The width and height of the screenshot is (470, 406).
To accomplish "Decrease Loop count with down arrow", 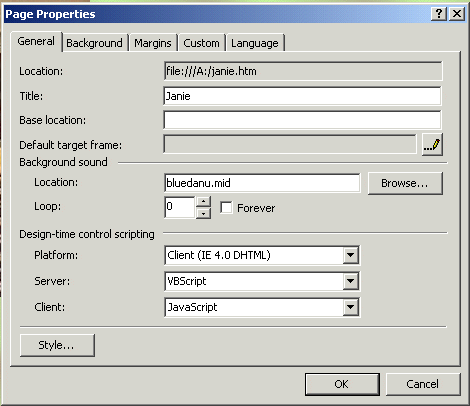I will 203,213.
